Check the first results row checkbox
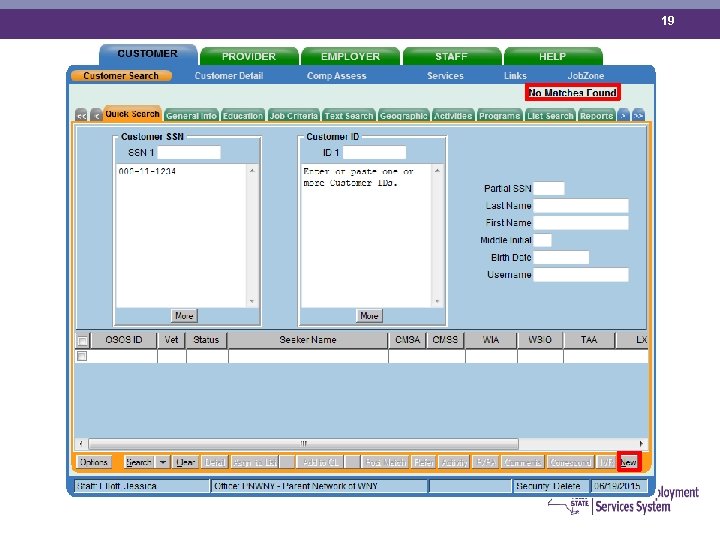Screen dimensions: 720x540 click(82, 356)
